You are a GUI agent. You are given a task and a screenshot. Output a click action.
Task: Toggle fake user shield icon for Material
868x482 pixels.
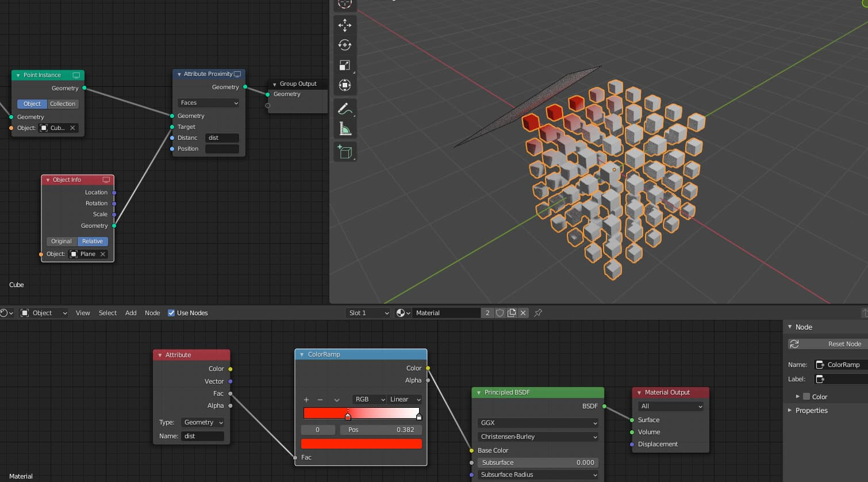coord(500,313)
